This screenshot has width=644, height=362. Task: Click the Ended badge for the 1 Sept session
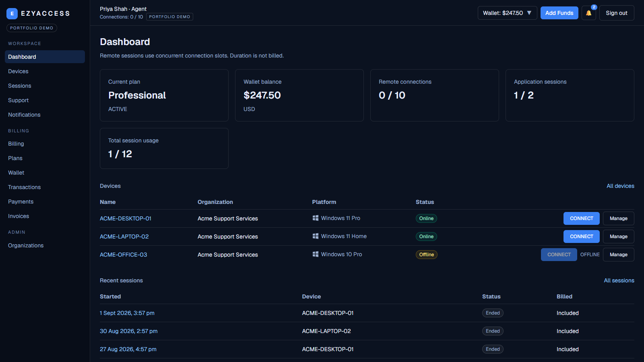click(x=493, y=313)
